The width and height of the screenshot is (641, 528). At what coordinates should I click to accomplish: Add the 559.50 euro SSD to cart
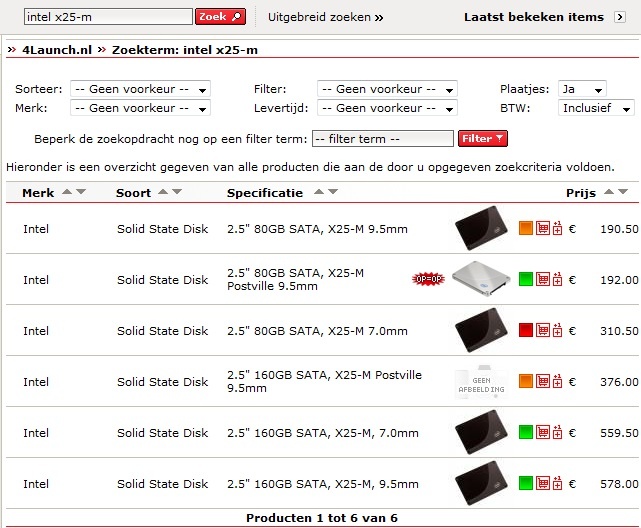click(x=542, y=432)
